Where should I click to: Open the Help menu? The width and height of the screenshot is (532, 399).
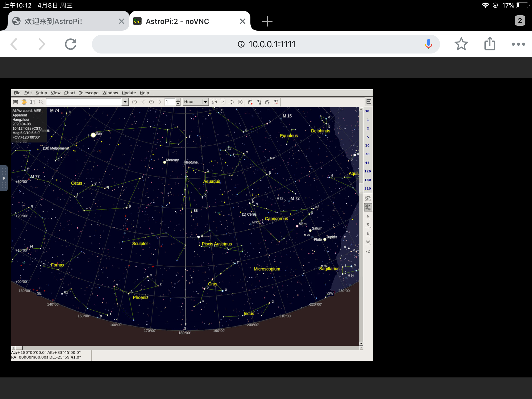click(144, 93)
